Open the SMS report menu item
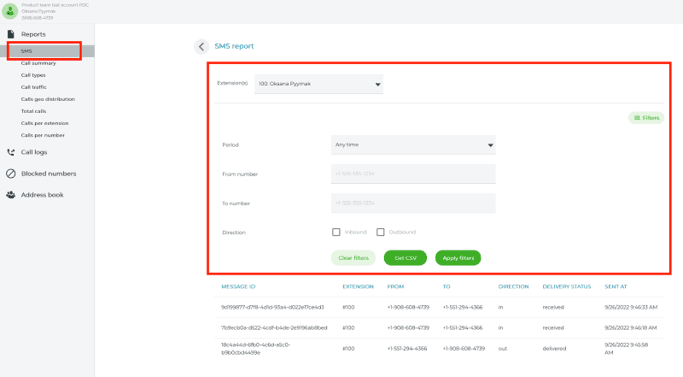 pyautogui.click(x=47, y=51)
